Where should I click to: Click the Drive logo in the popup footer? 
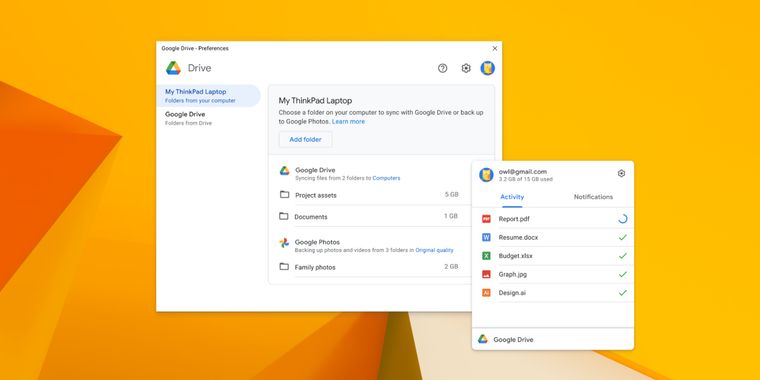[x=483, y=339]
